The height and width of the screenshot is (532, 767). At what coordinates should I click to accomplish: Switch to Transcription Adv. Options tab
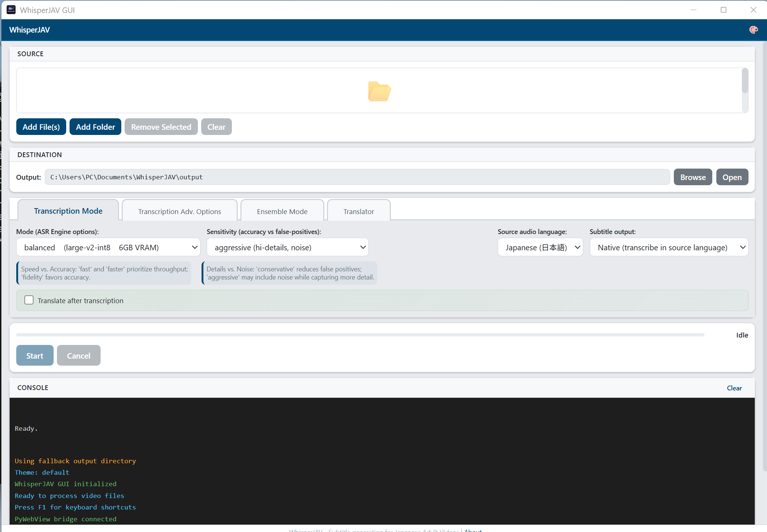(179, 211)
